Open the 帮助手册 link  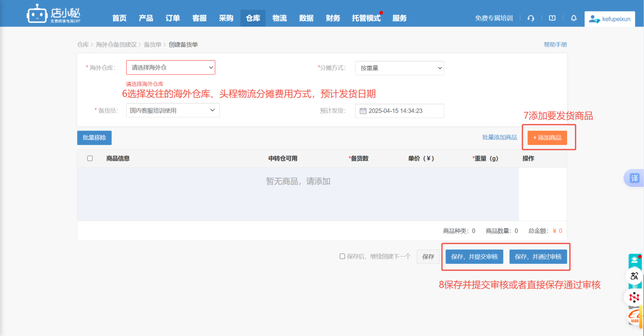tap(555, 45)
